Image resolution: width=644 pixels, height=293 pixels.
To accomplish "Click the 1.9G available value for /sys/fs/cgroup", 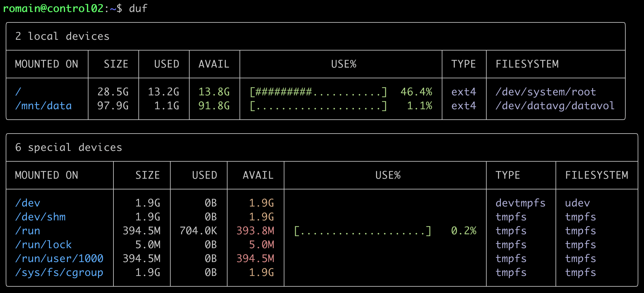I will tap(261, 272).
